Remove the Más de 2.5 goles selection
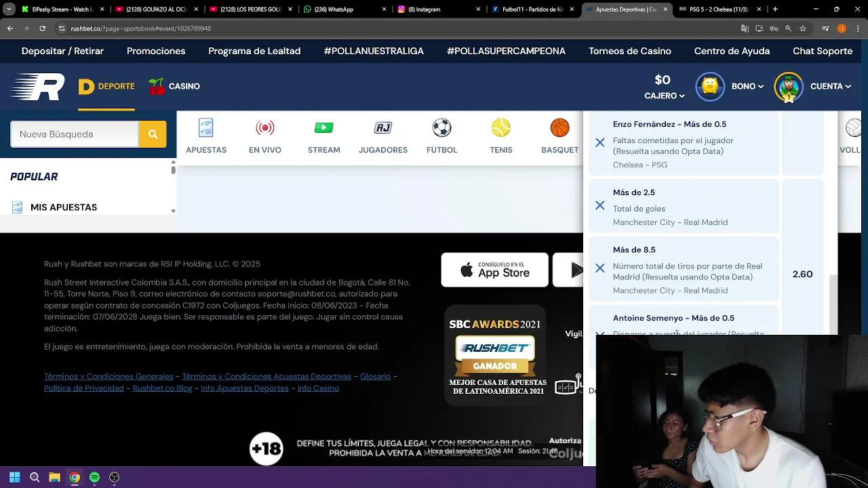 (600, 205)
